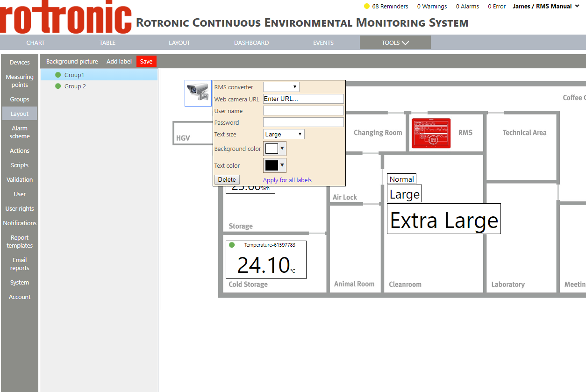Open the James / RMS Manual user menu
Image resolution: width=586 pixels, height=392 pixels.
[x=546, y=6]
